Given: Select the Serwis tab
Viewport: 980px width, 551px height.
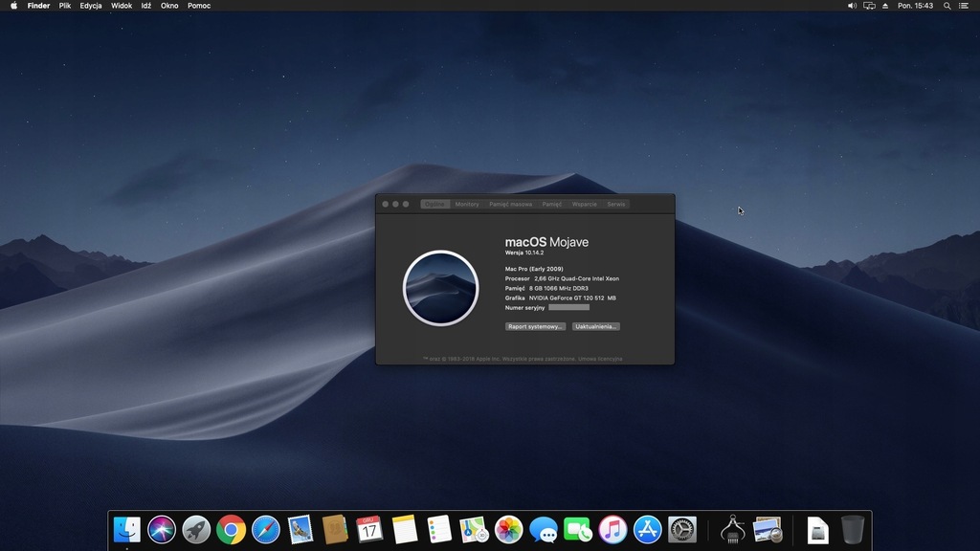Looking at the screenshot, I should point(617,204).
